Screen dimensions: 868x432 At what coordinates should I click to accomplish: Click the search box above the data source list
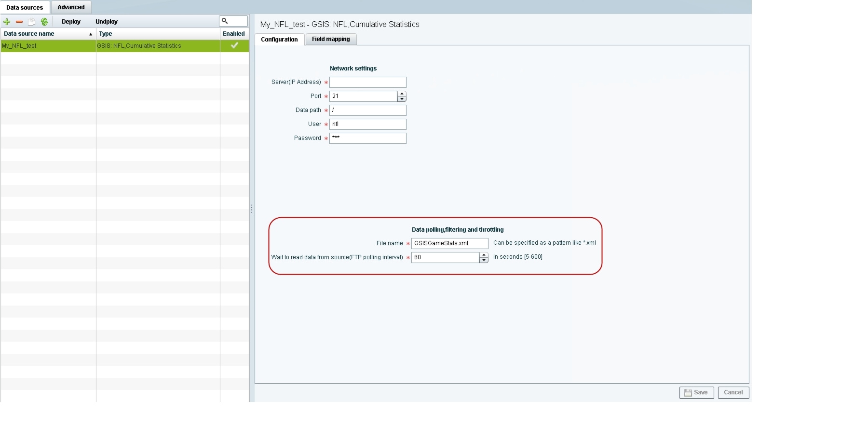[x=233, y=21]
